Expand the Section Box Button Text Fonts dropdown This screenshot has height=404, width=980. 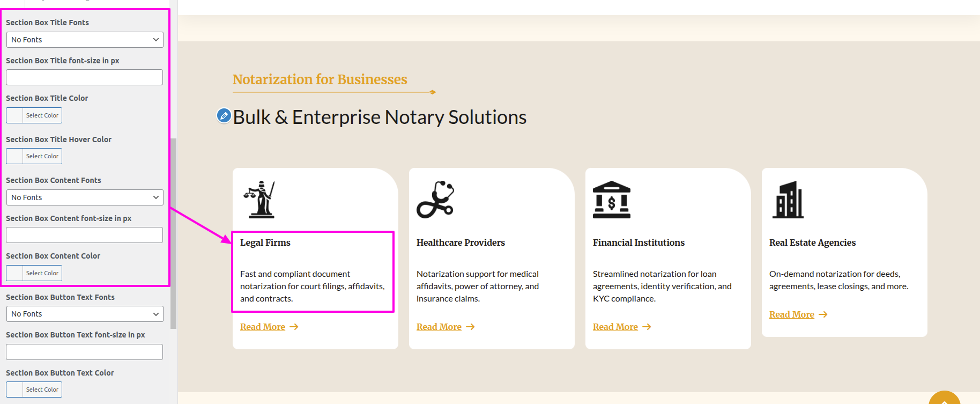point(85,314)
